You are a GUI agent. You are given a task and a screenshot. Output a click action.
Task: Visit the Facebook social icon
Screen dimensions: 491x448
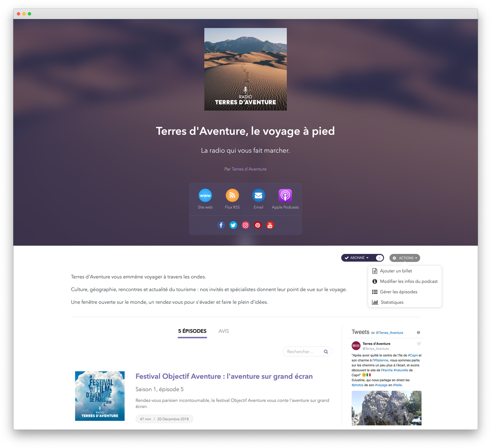point(221,225)
